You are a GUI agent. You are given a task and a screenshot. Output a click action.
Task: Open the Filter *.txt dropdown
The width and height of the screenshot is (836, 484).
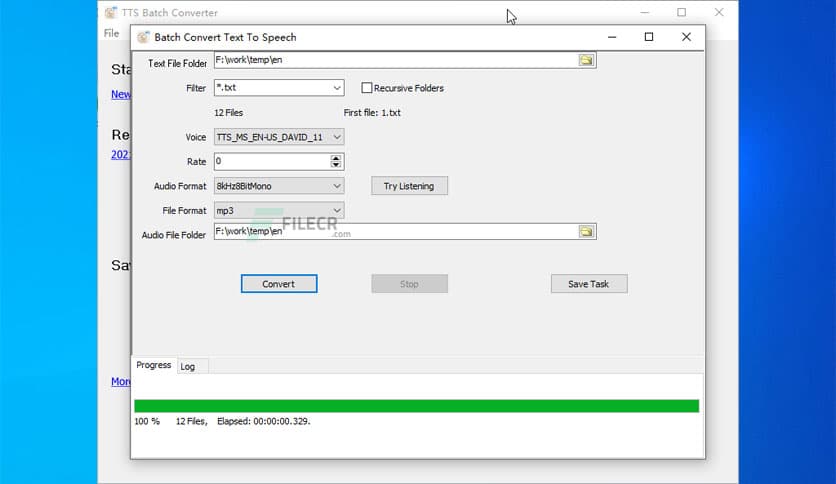[337, 88]
